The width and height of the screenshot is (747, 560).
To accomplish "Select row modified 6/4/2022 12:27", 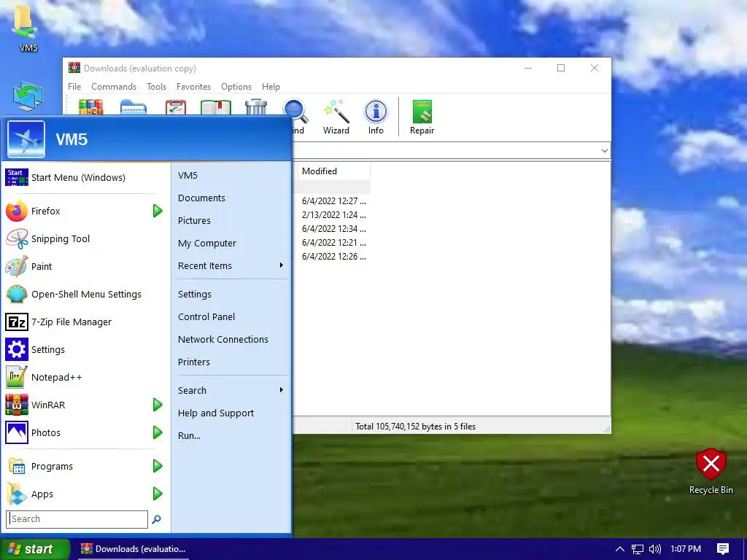I will [334, 201].
